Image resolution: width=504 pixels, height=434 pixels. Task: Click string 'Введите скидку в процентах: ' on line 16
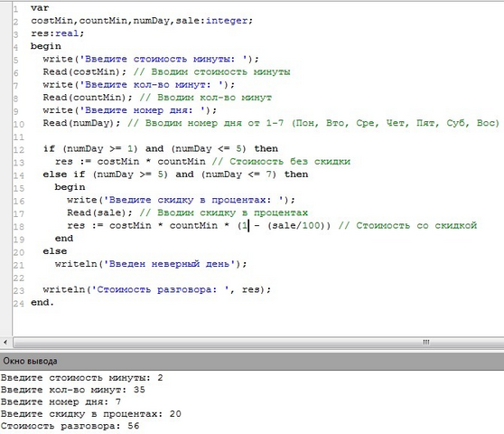[193, 200]
